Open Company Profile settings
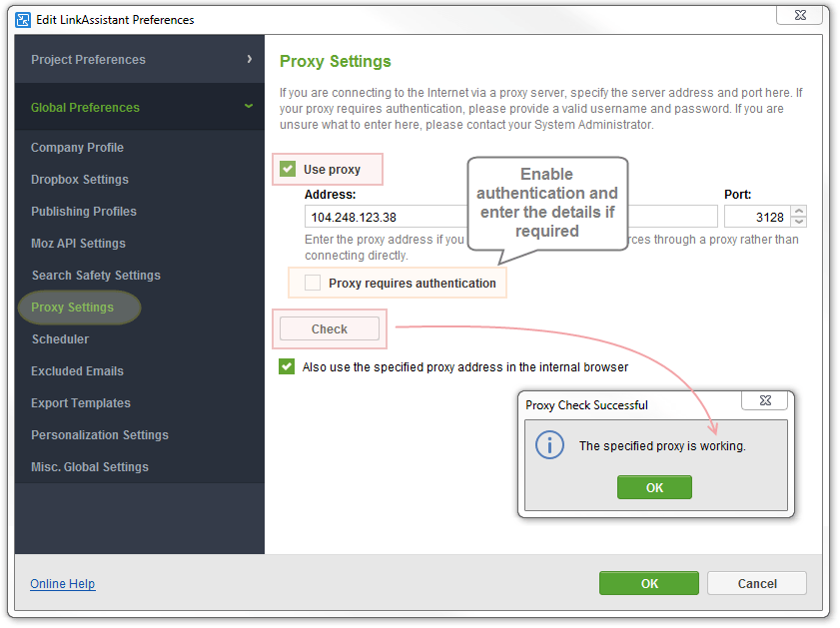This screenshot has height=628, width=840. 77,147
